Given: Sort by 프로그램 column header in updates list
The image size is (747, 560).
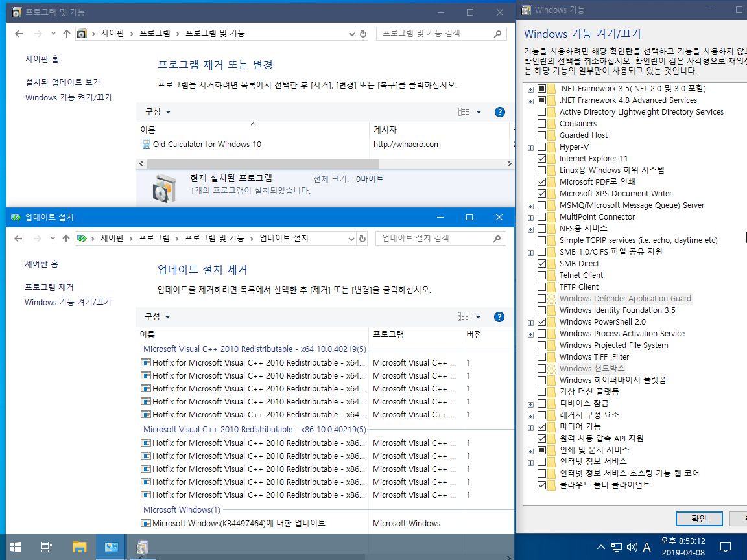Looking at the screenshot, I should (388, 334).
